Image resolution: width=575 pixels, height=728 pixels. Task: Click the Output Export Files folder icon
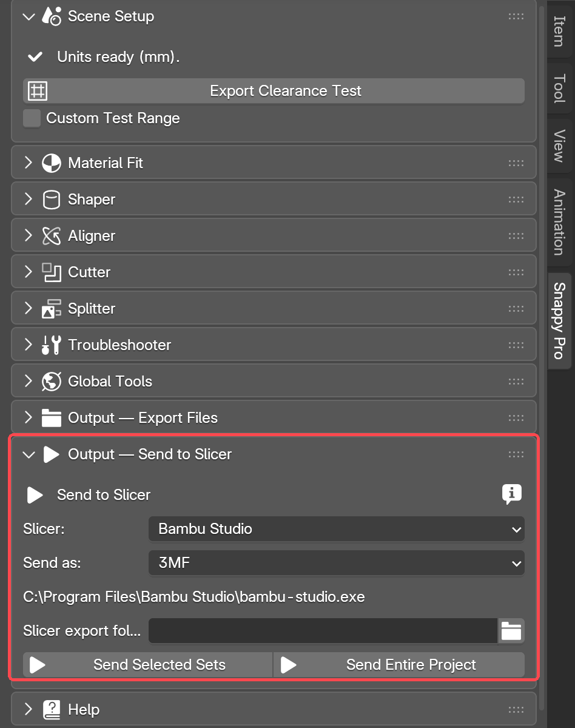[52, 418]
